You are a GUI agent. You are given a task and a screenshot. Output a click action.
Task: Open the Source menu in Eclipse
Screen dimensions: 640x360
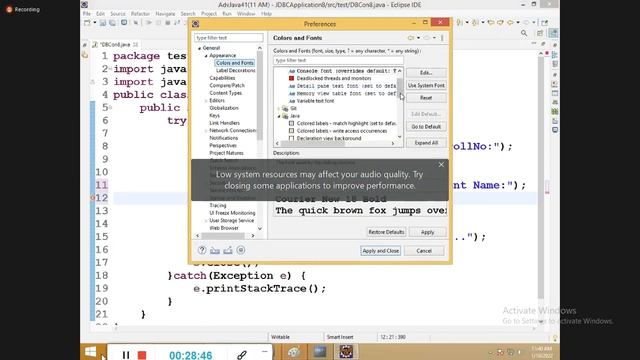tap(118, 14)
